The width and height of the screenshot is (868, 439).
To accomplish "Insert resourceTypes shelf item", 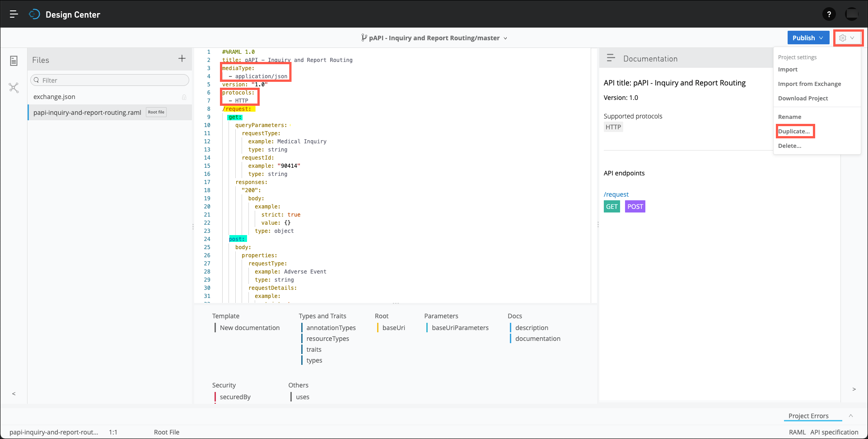I will point(327,339).
